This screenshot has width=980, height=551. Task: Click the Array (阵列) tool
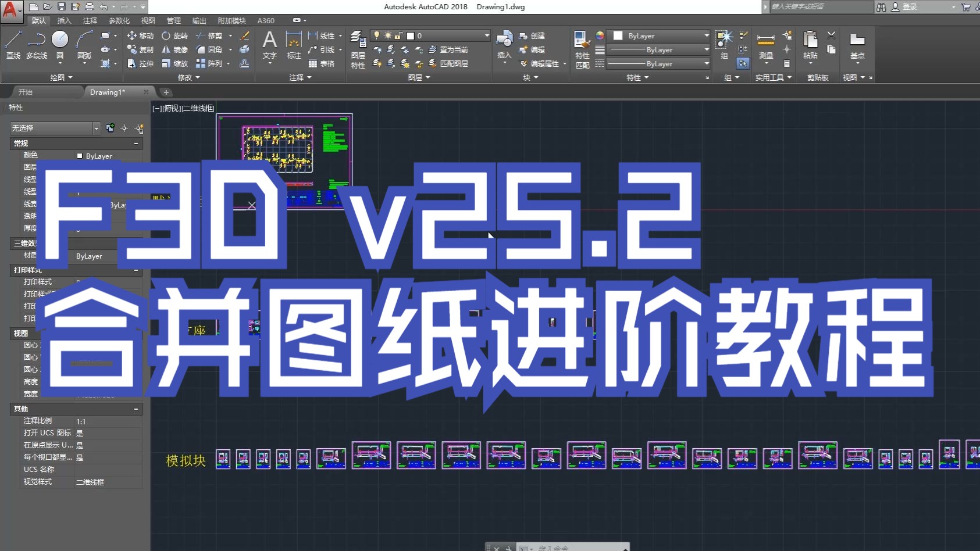pos(209,63)
